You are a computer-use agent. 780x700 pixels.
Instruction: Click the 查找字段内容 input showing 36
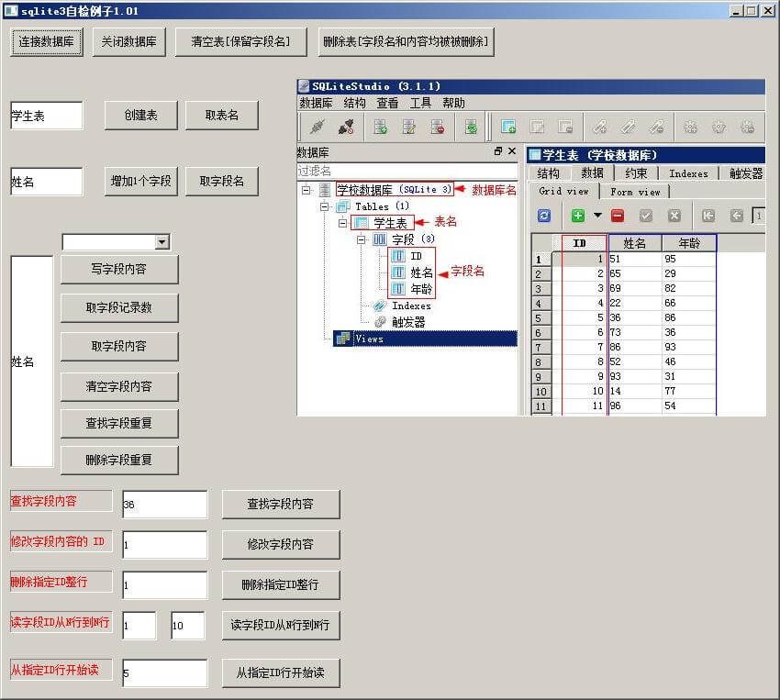[x=165, y=504]
